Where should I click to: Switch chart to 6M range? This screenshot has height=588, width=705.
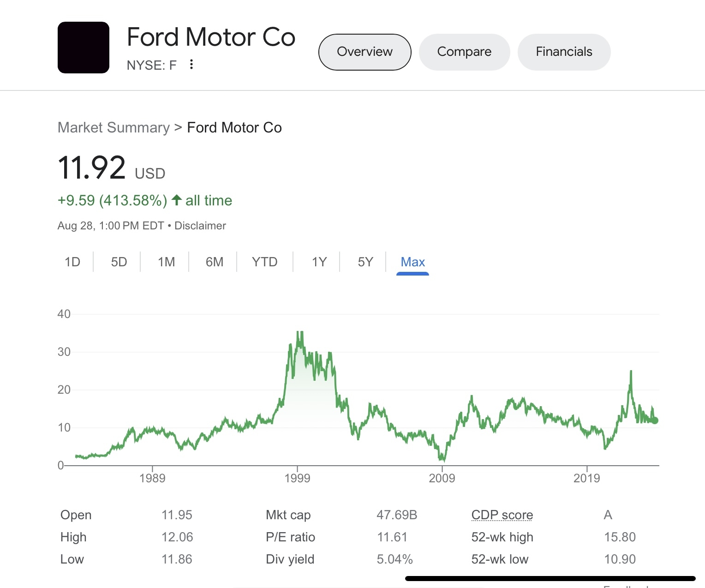pyautogui.click(x=215, y=262)
